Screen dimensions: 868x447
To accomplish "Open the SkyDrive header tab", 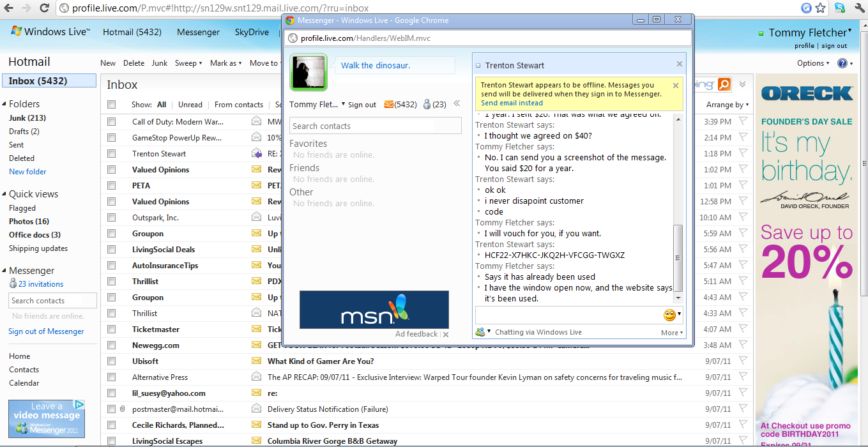I will (x=252, y=32).
